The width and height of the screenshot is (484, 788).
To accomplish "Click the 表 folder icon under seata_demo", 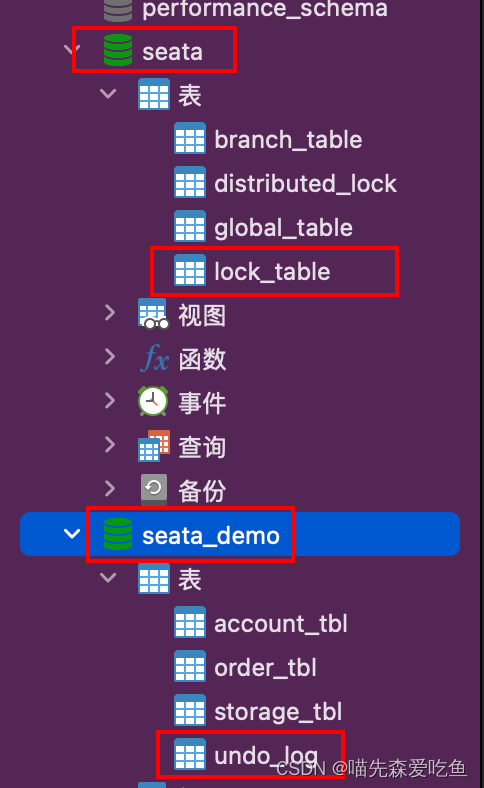I will click(x=154, y=579).
